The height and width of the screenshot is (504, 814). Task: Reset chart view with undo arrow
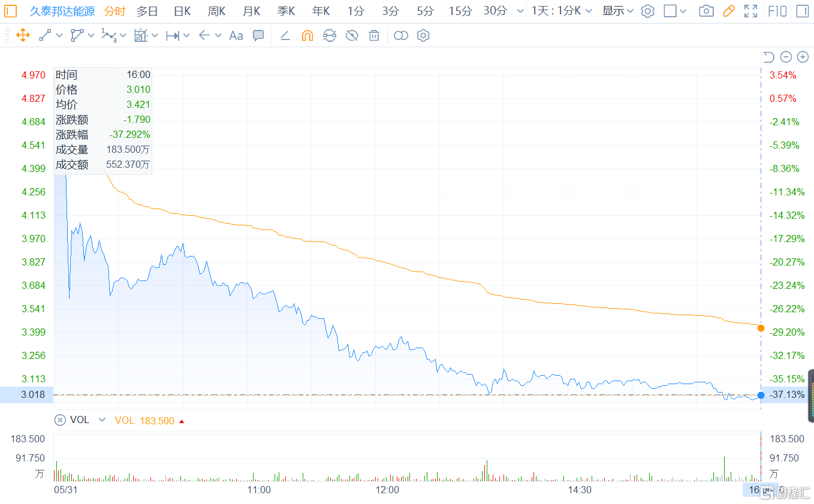(768, 57)
